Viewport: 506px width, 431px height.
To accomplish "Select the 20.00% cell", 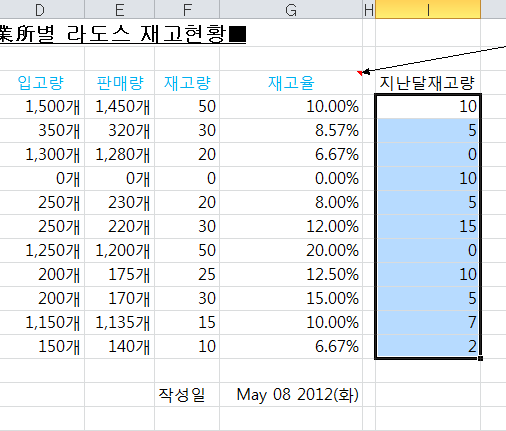I will [291, 251].
